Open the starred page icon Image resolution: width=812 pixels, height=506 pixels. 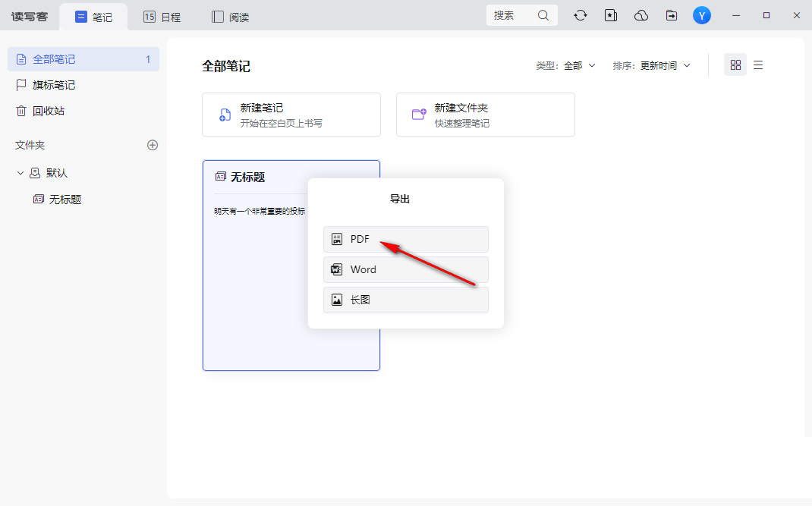(611, 15)
